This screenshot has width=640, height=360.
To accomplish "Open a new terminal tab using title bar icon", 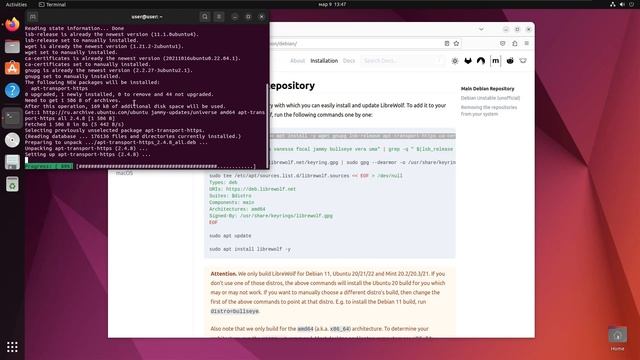I will pos(33,17).
